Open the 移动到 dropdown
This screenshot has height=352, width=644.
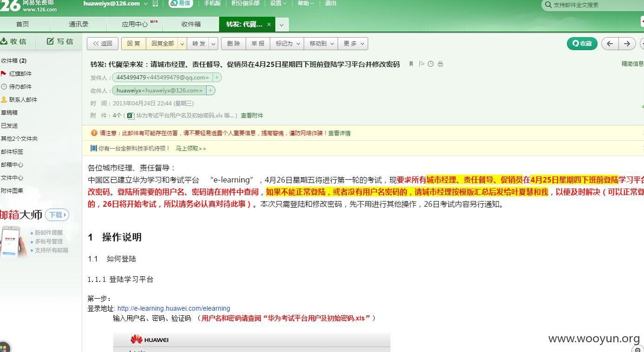point(321,44)
